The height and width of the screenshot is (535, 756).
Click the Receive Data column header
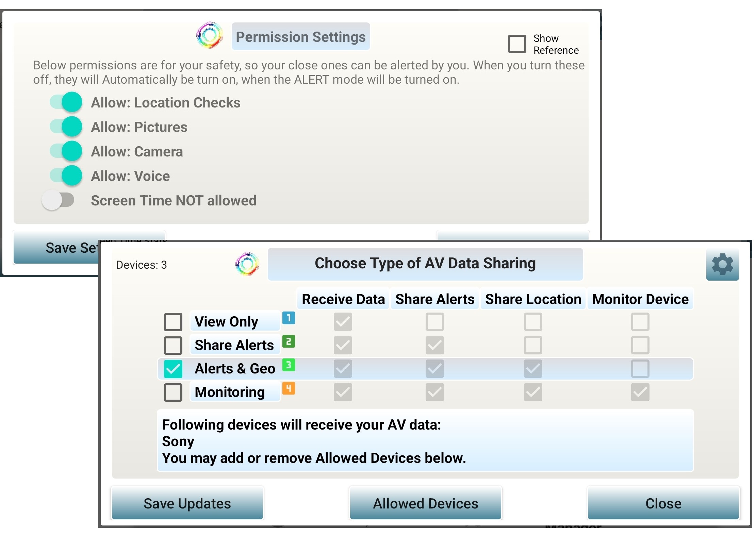[x=343, y=299]
